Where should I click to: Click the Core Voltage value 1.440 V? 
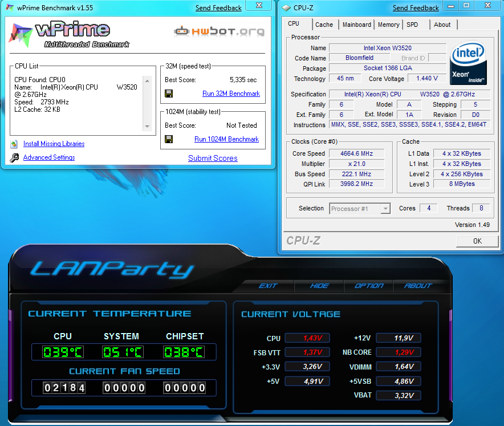[427, 79]
